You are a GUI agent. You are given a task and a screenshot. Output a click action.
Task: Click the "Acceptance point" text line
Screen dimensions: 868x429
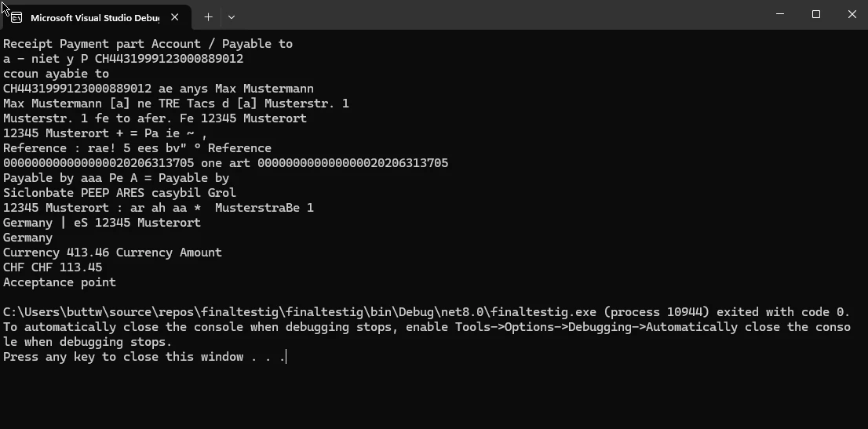point(60,282)
